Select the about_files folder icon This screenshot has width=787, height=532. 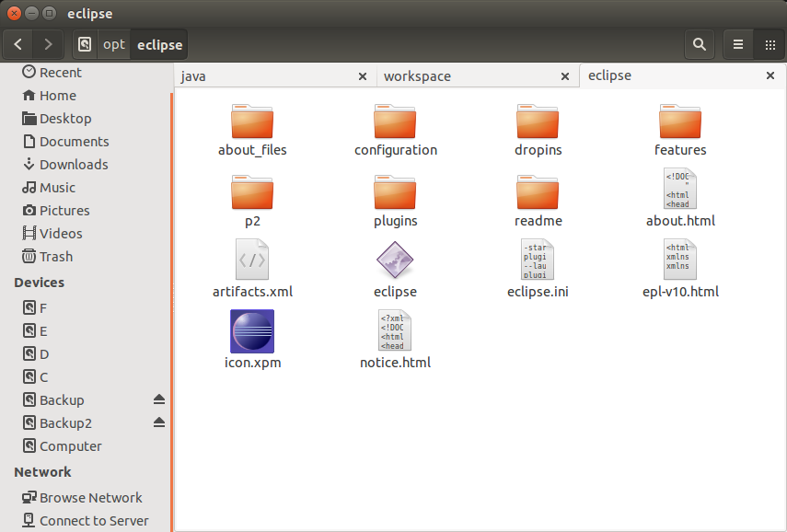(252, 121)
